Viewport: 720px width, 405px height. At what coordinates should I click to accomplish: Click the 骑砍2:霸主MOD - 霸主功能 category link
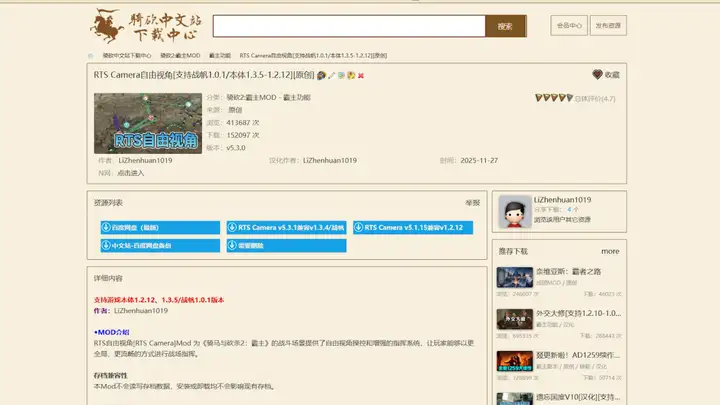tap(269, 97)
